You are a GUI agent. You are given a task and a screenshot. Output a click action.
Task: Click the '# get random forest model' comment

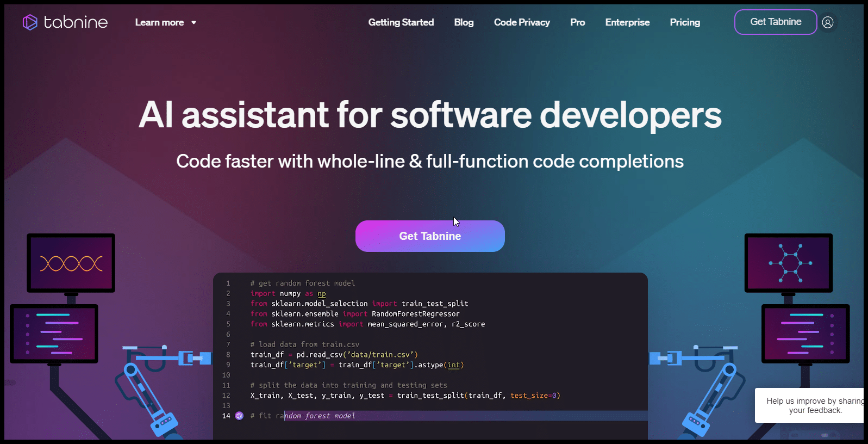pos(303,283)
